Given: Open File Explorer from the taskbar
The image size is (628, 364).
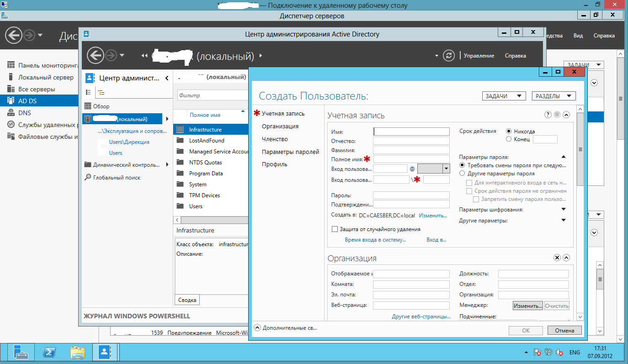Looking at the screenshot, I should (77, 352).
